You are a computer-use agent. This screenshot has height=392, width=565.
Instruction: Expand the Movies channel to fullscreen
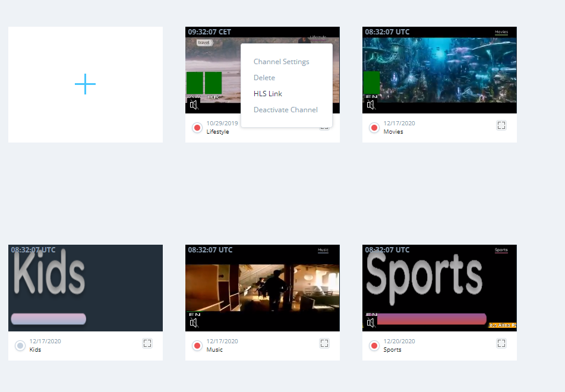pyautogui.click(x=501, y=125)
